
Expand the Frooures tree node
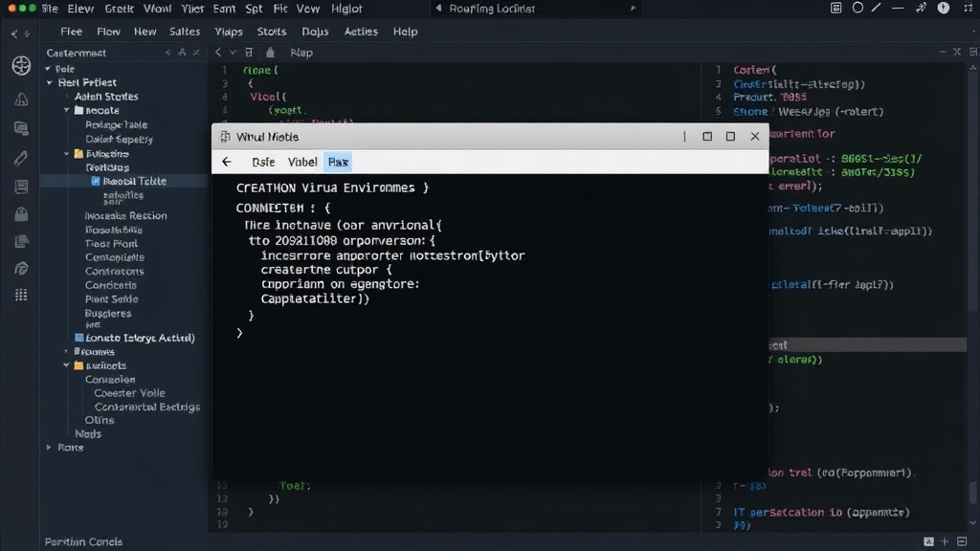click(x=66, y=351)
